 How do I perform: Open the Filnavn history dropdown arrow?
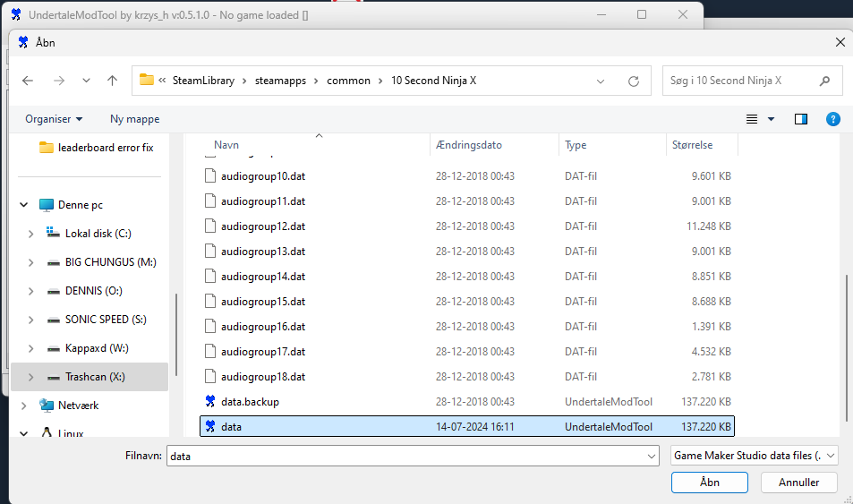coord(652,456)
